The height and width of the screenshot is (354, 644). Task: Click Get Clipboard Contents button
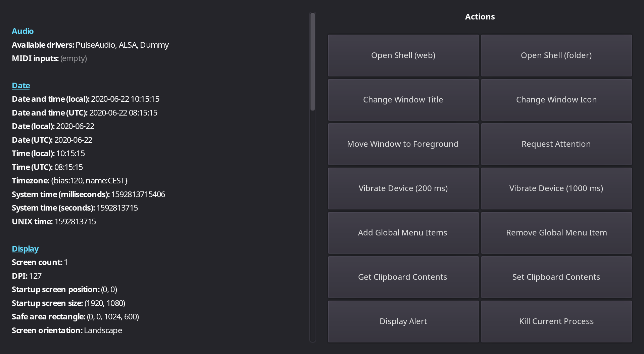tap(403, 277)
